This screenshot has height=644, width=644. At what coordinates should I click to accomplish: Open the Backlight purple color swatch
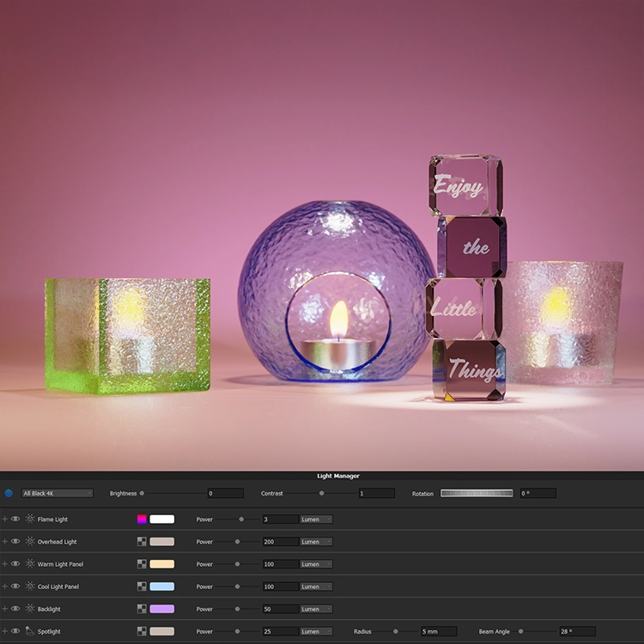[x=161, y=609]
